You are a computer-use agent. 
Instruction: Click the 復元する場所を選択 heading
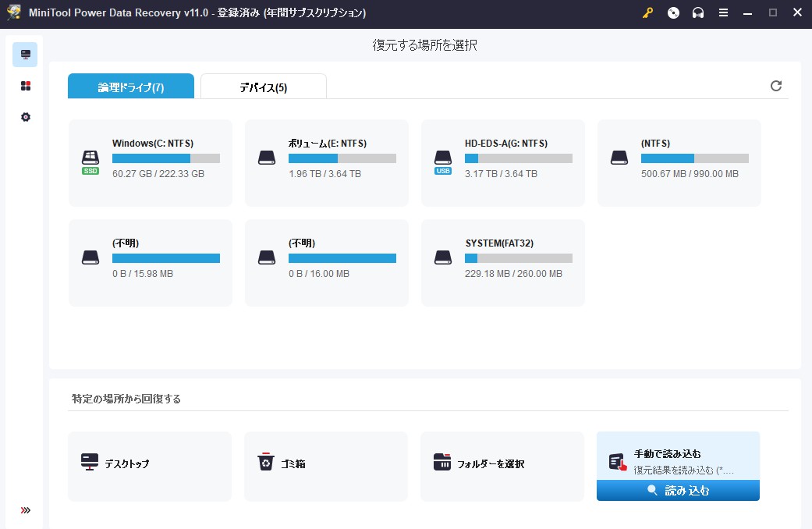(424, 45)
